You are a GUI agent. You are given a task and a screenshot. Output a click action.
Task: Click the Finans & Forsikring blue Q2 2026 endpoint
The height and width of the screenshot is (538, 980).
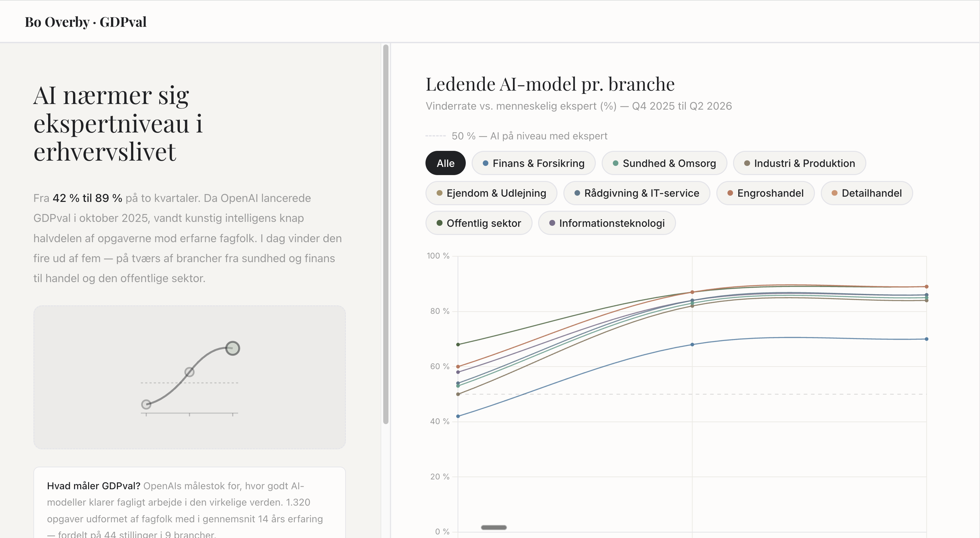tap(926, 339)
